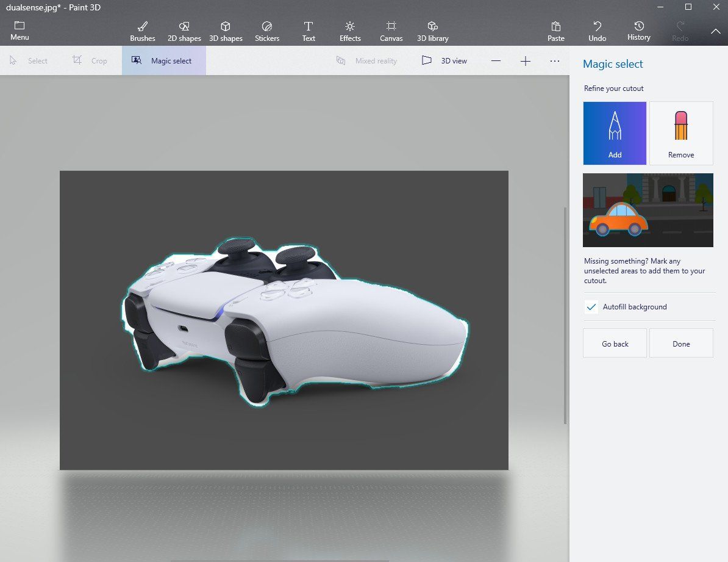Open the Stickers panel
Screen dimensions: 728x562
[x=267, y=32]
